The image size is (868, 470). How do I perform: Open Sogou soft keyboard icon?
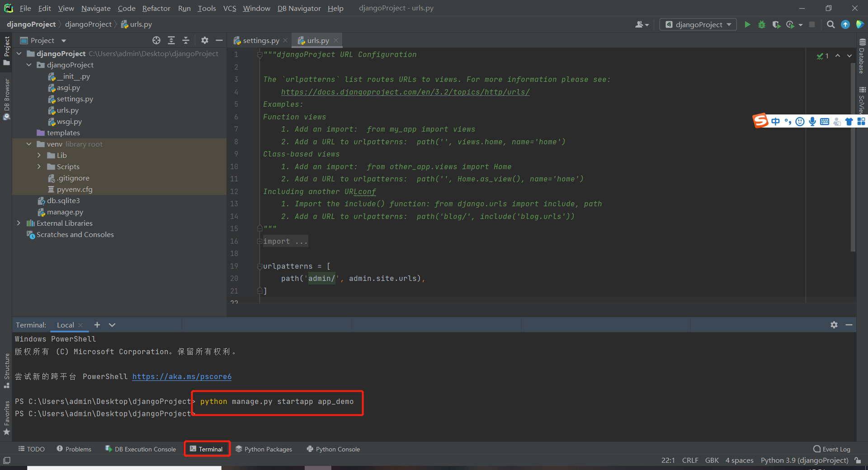pos(825,121)
